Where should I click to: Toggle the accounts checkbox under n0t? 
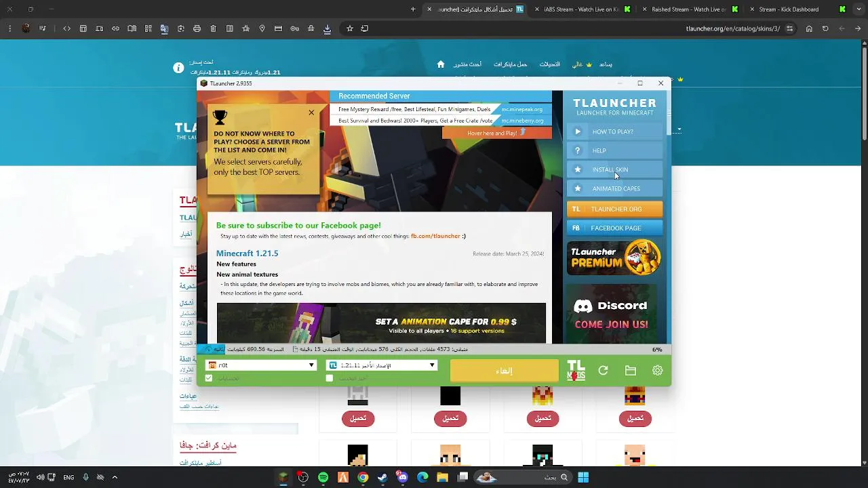(x=209, y=378)
